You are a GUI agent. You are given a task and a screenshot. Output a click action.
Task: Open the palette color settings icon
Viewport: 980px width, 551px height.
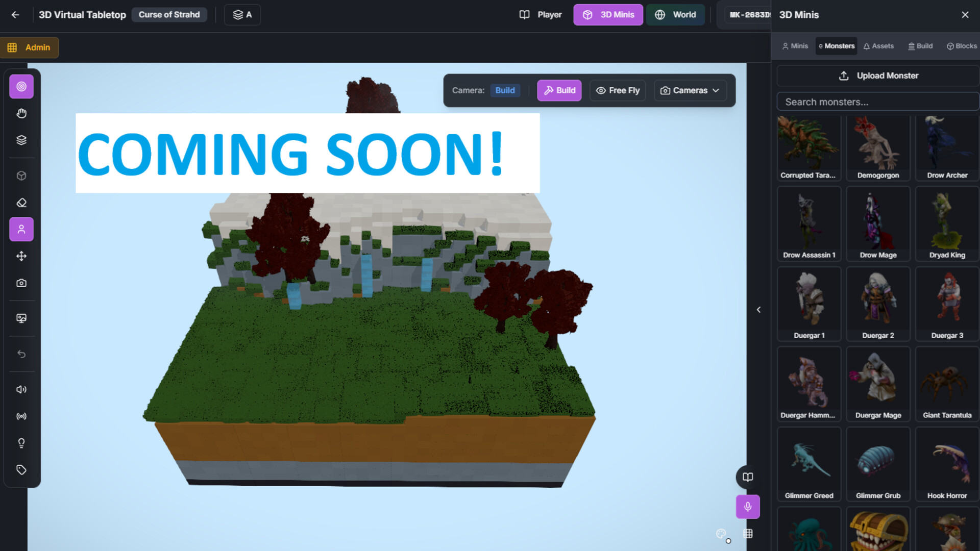(721, 534)
